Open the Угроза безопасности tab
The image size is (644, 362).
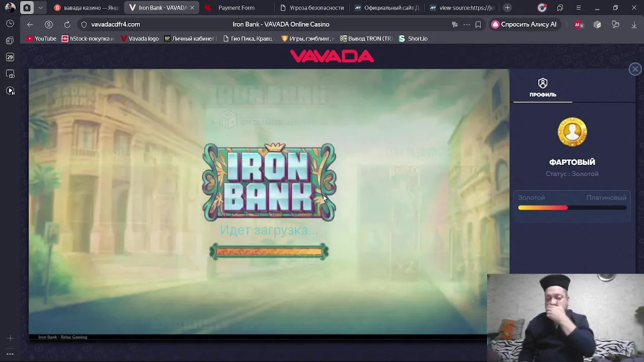(x=312, y=8)
